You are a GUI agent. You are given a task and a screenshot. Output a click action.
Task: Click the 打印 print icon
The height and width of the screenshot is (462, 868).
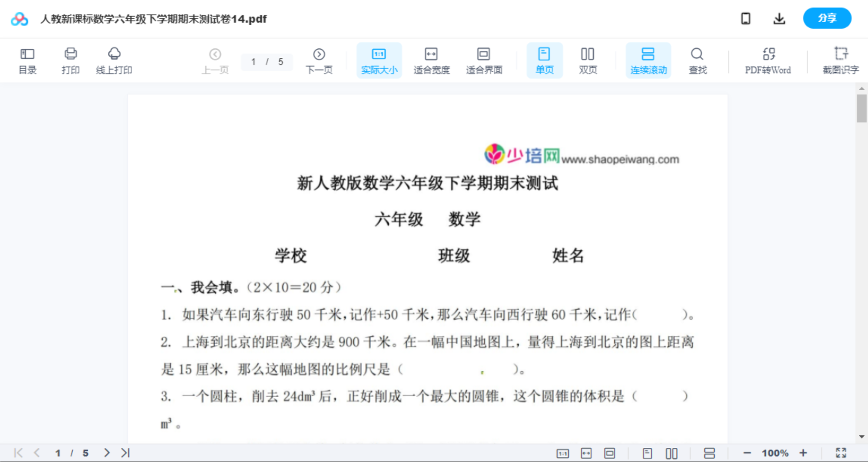point(70,60)
